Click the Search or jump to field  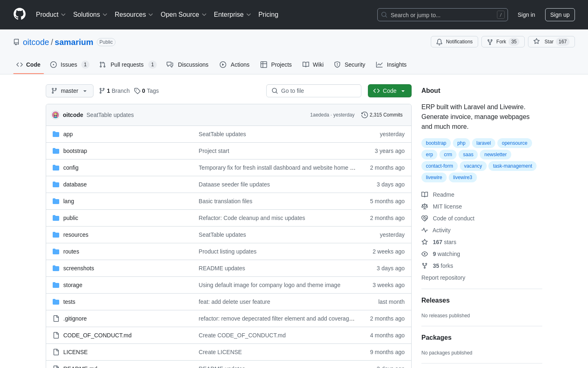click(443, 15)
